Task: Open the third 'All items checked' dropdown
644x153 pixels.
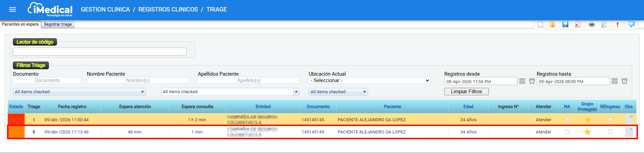Action: pos(338,92)
